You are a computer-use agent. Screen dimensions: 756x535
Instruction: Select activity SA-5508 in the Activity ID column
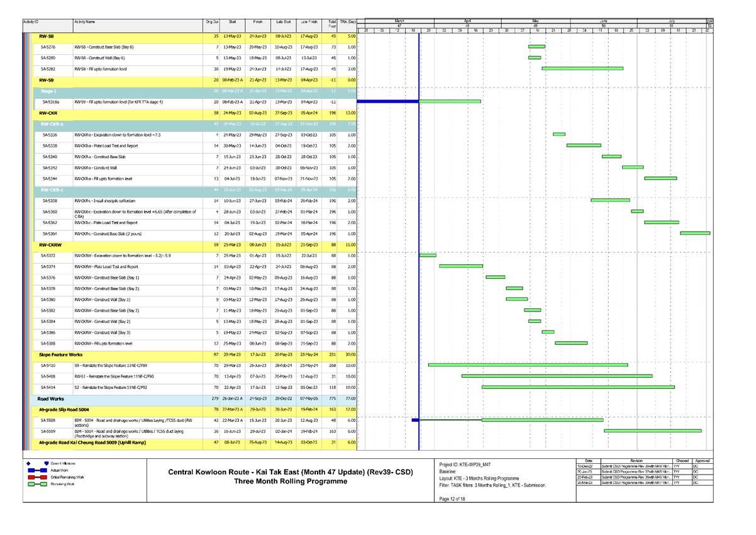[x=49, y=419]
